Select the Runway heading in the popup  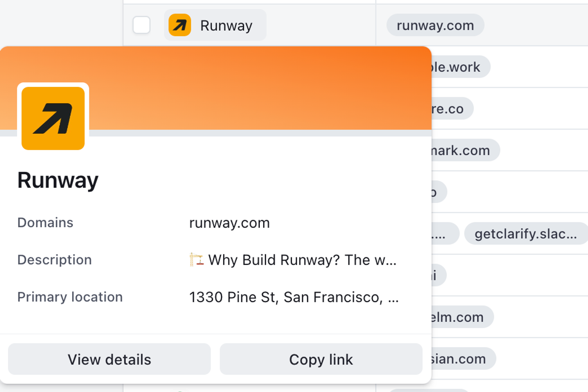(58, 180)
